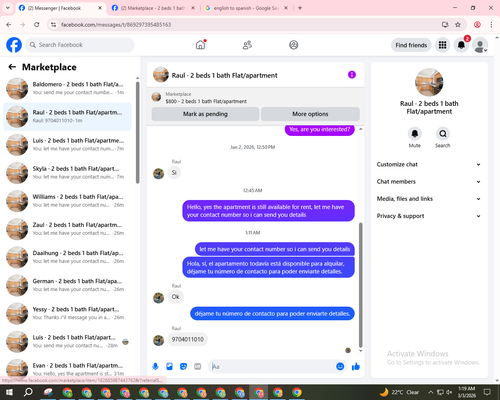Expand Media, files and links section
Screen dimensions: 500x400
pos(429,199)
